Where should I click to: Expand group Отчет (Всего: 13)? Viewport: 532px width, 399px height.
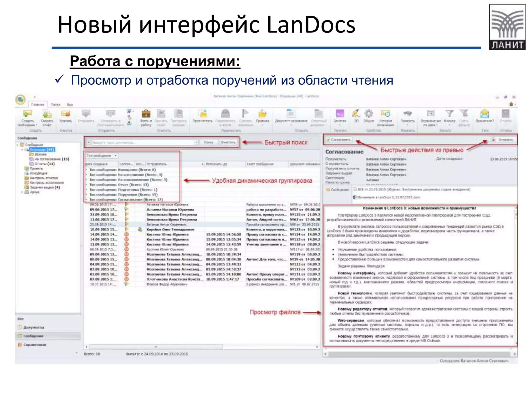tap(87, 185)
